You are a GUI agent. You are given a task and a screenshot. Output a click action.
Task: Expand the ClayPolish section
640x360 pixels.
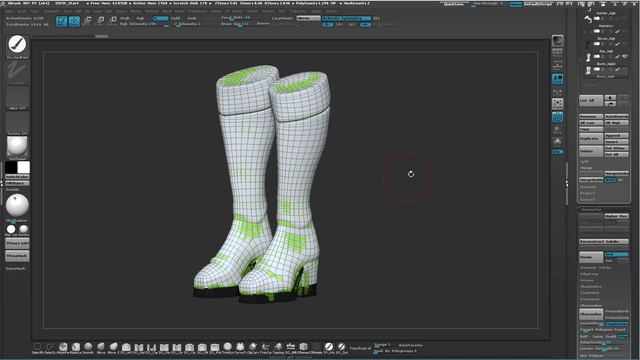tap(589, 293)
